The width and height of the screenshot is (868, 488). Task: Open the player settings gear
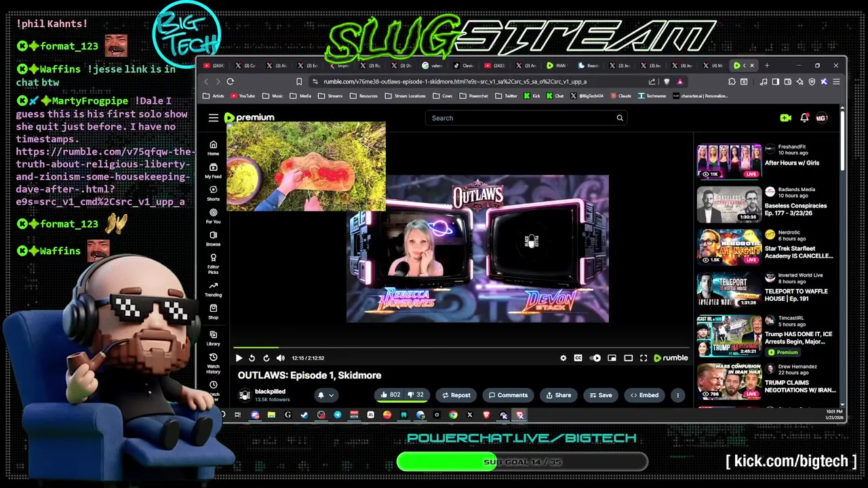coord(563,358)
